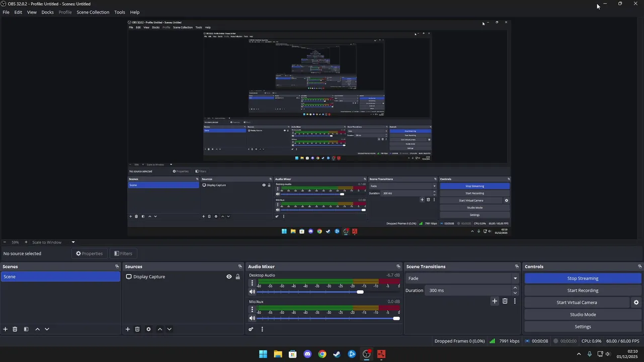Toggle Display Capture lock
Image resolution: width=644 pixels, height=362 pixels.
coord(237,277)
